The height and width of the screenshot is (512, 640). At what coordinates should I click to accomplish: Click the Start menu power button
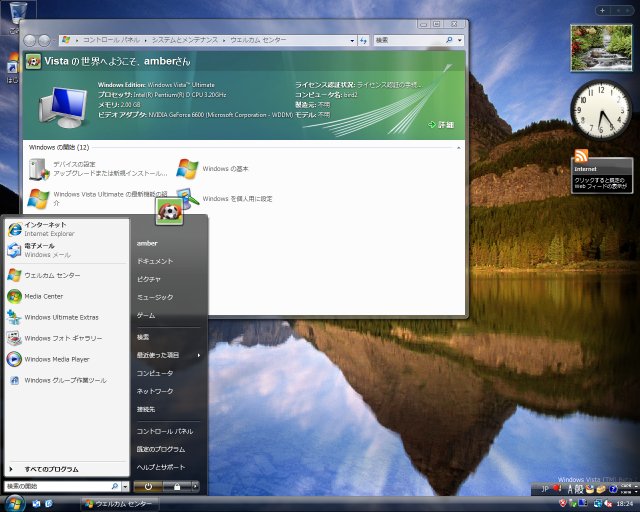(148, 487)
